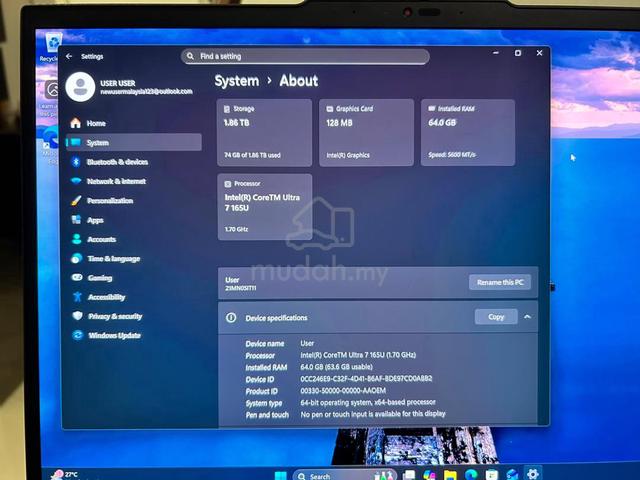Open the Installed RAM 64.0 GB card
The width and height of the screenshot is (640, 480).
click(x=468, y=133)
